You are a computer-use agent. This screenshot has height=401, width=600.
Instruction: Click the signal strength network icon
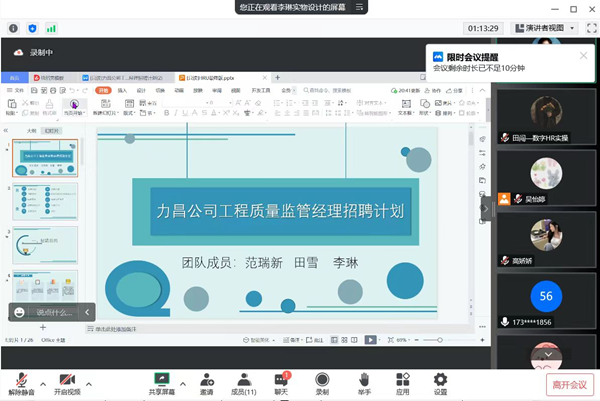click(x=51, y=28)
